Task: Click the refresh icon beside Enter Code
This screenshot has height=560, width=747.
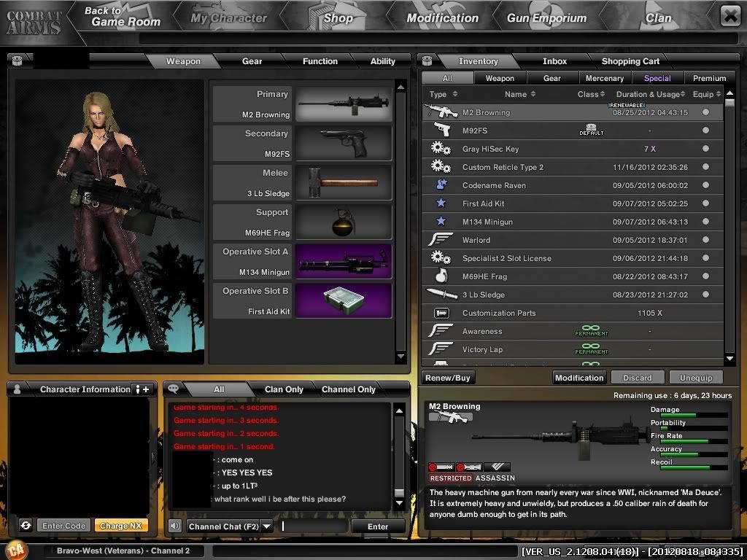Action: pyautogui.click(x=26, y=526)
